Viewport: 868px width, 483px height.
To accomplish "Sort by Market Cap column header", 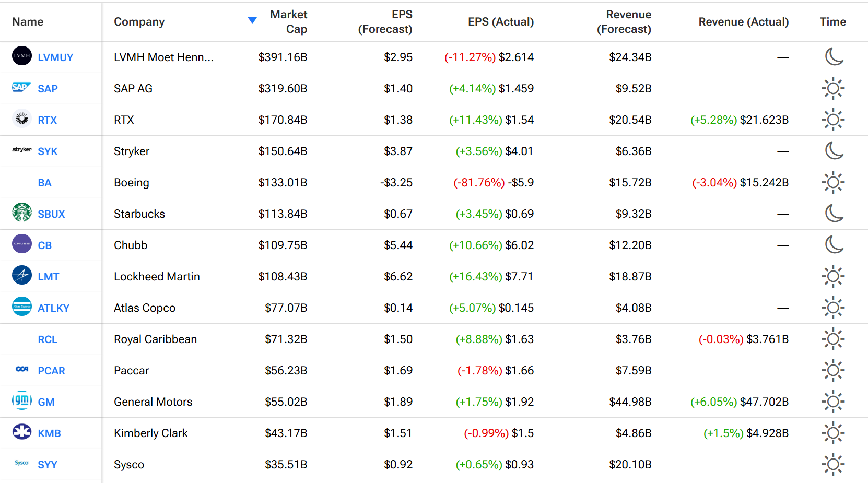I will (x=288, y=22).
